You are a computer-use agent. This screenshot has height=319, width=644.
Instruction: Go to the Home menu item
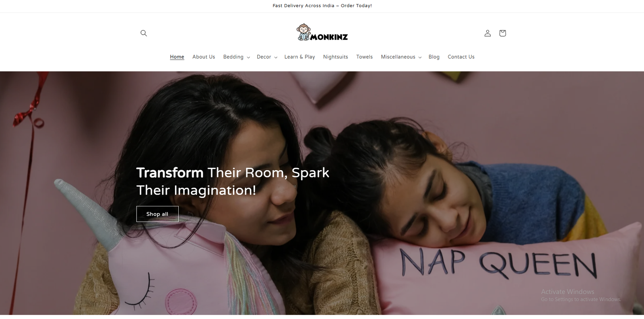pos(177,57)
